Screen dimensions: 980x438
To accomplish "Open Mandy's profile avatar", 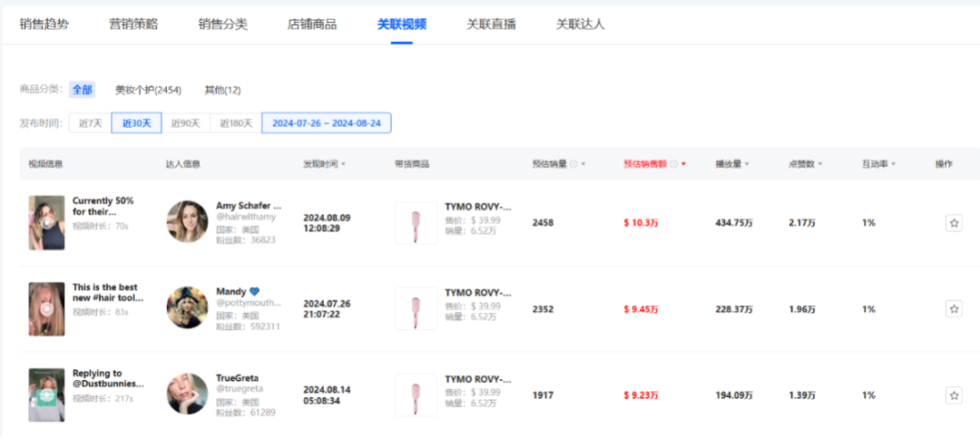I will (x=188, y=308).
